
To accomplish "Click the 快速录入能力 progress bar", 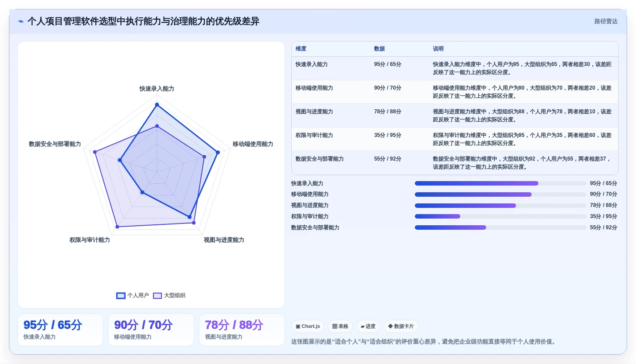I will click(x=500, y=183).
